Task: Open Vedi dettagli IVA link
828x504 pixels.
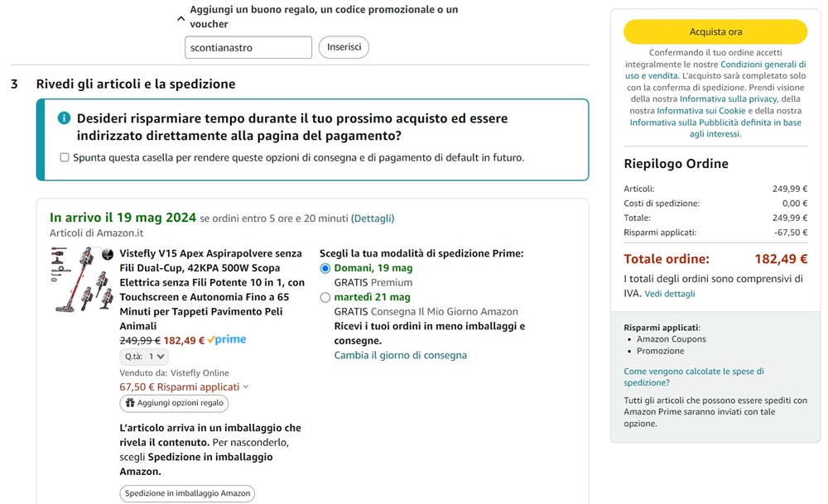Action: point(670,294)
